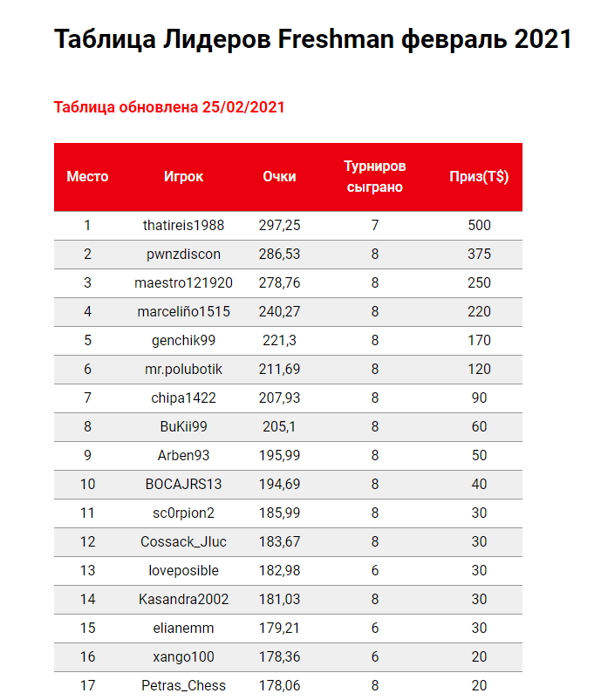
Task: Select player name pwnzdiscon
Action: 184,254
